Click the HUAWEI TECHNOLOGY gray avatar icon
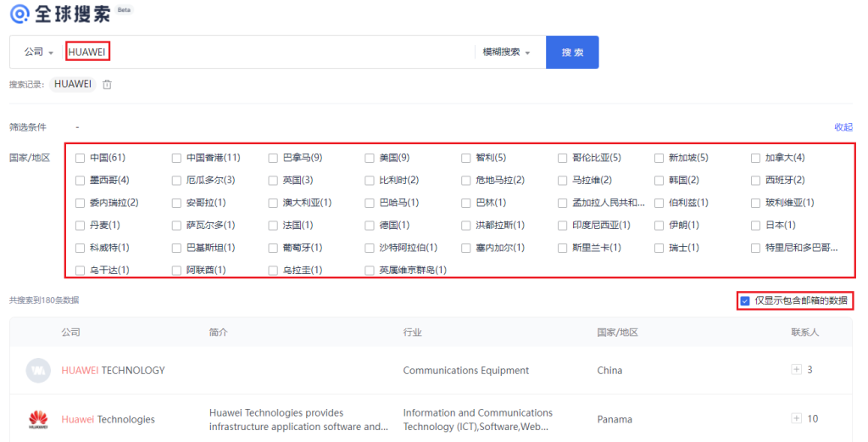The height and width of the screenshot is (442, 868). (37, 370)
